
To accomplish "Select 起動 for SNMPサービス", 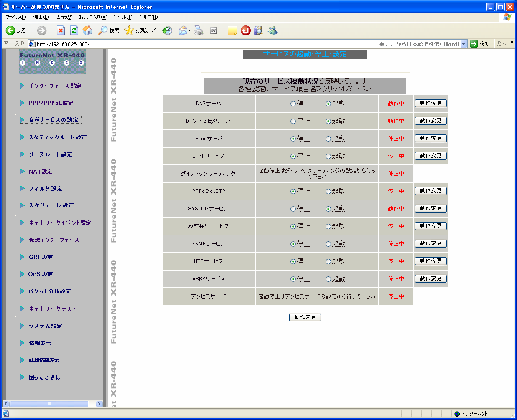I will (328, 244).
